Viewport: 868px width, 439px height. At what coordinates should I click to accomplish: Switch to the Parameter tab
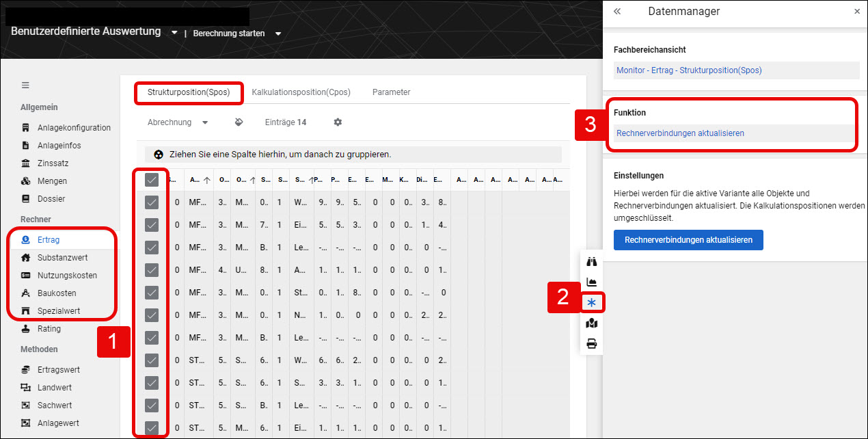coord(391,92)
